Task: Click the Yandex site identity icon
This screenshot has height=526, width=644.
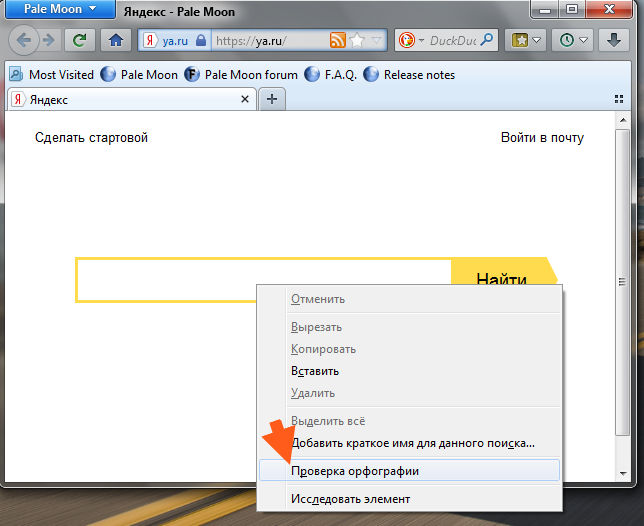Action: pos(150,40)
